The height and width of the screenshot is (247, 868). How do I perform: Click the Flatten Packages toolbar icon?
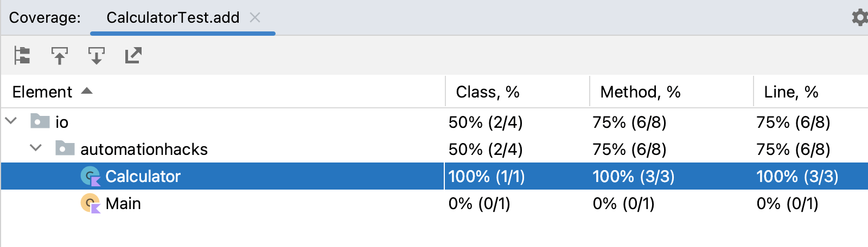(22, 55)
